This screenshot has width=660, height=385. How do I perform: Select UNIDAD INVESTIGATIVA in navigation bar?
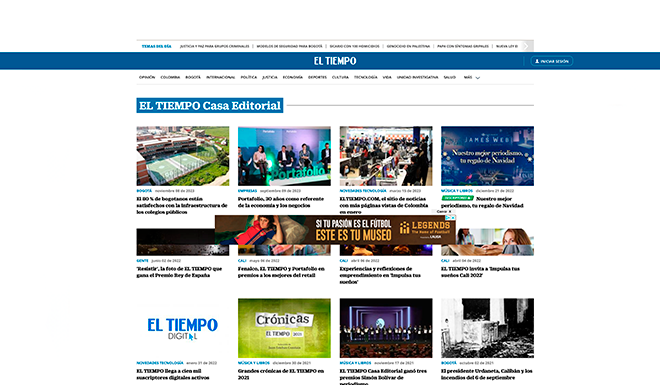point(417,77)
